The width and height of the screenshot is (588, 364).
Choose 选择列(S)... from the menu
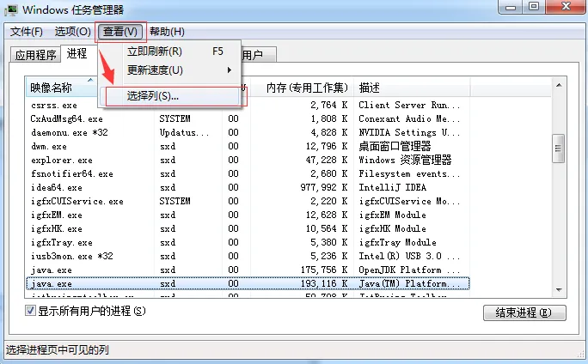(x=153, y=95)
